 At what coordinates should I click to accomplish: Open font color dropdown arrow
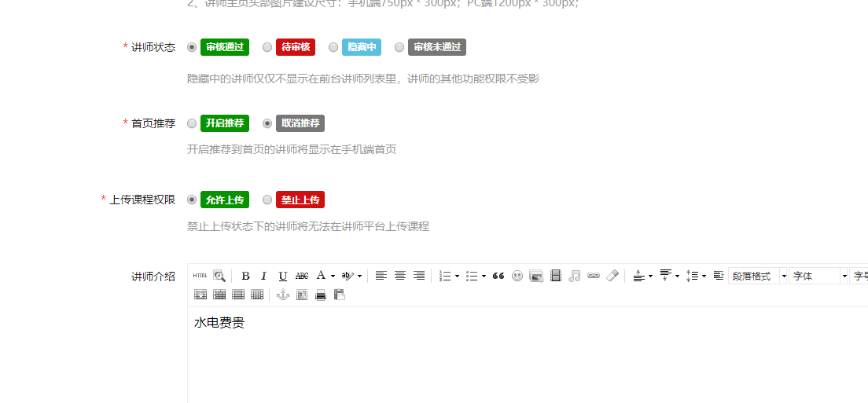point(333,276)
